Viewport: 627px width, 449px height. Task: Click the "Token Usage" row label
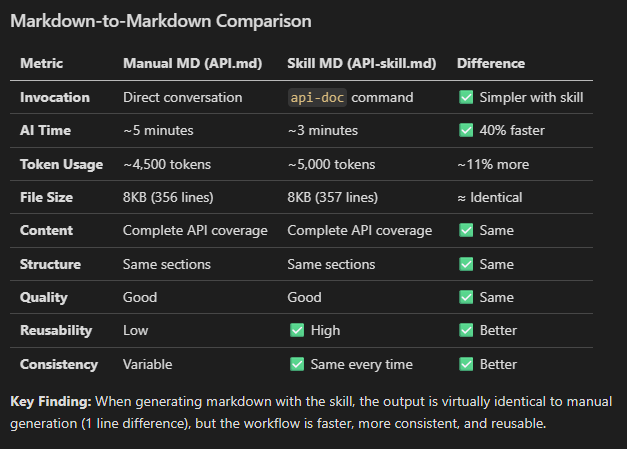pyautogui.click(x=60, y=164)
